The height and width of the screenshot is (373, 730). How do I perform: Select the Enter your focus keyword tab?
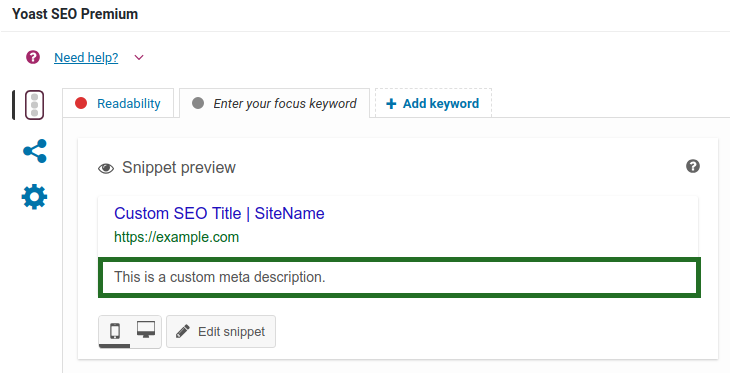274,103
